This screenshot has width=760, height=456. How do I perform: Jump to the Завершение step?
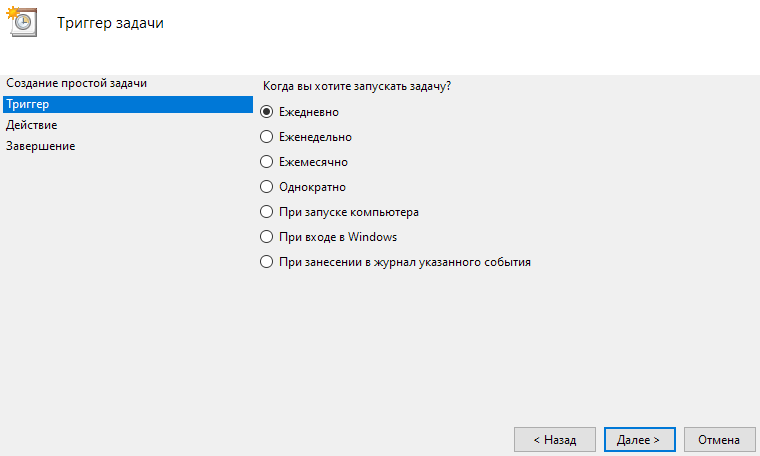click(40, 146)
